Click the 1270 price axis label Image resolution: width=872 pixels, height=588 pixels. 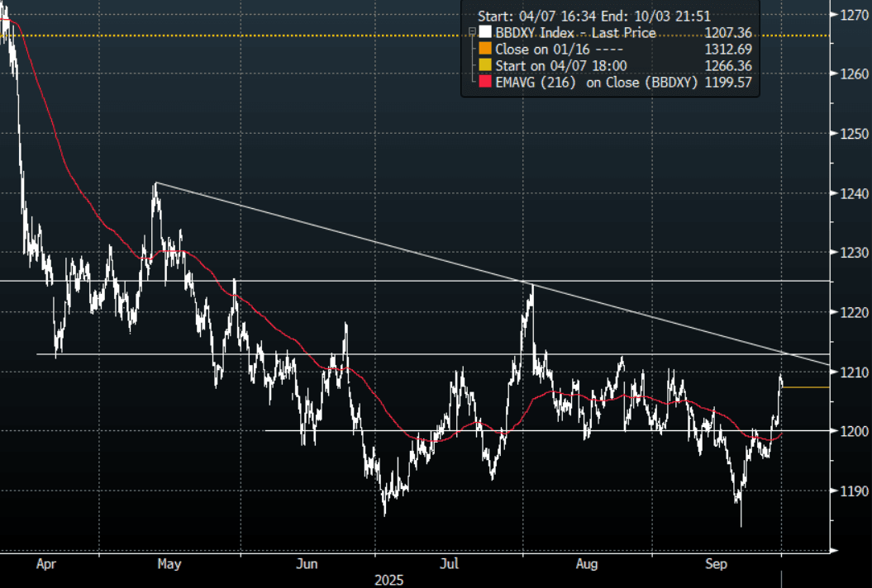854,15
